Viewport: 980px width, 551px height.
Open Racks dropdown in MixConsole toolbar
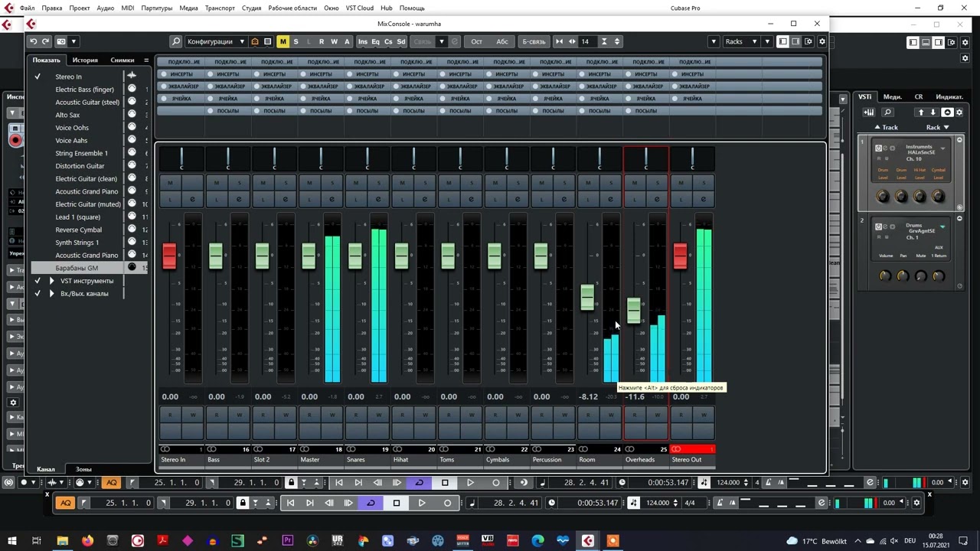740,41
